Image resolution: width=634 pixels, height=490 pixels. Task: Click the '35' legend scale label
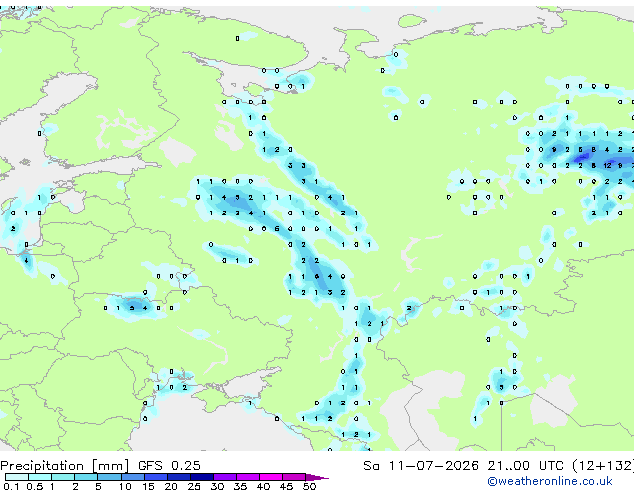tap(240, 486)
